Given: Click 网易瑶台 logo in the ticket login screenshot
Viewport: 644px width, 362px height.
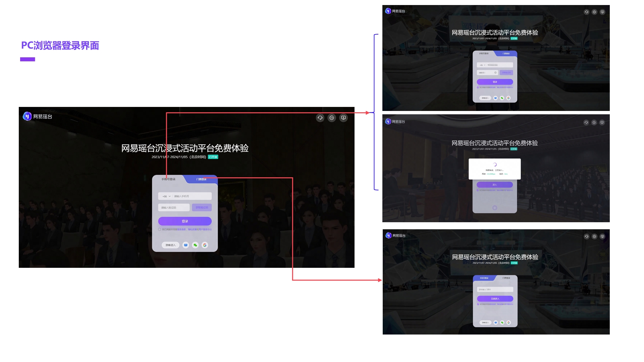Looking at the screenshot, I should pos(395,236).
